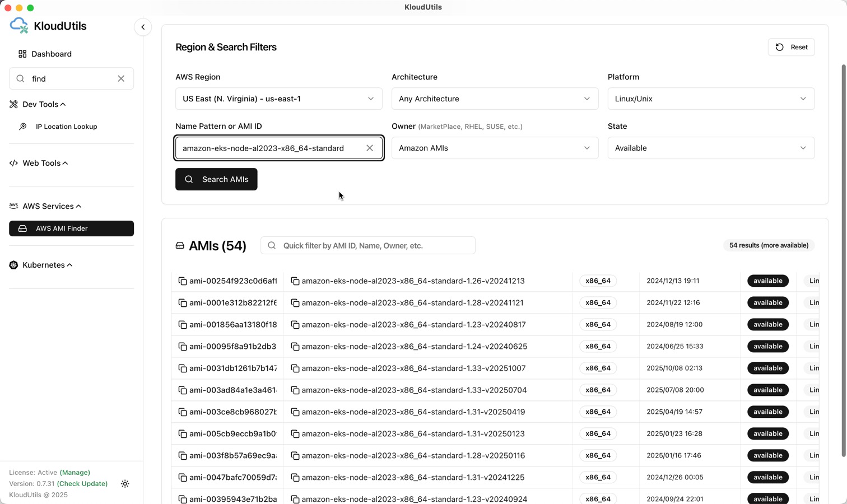Clear the sidebar 'find' search text
847x504 pixels.
(x=121, y=79)
